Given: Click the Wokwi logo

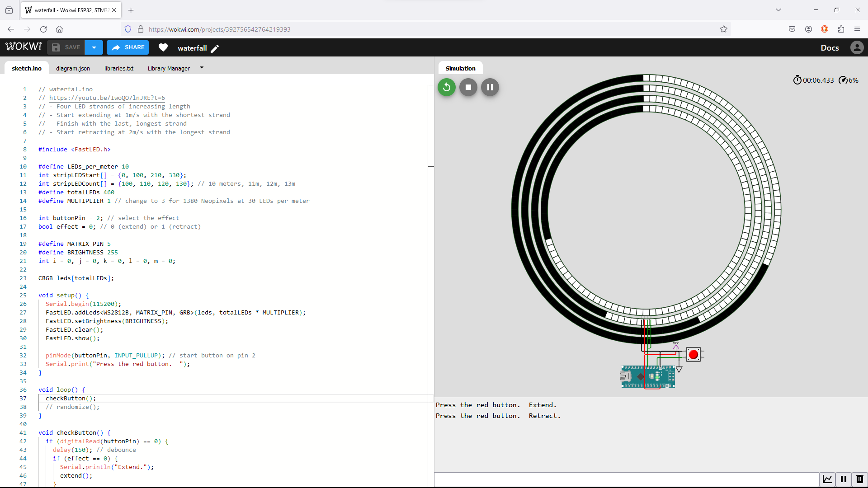Looking at the screenshot, I should (24, 47).
